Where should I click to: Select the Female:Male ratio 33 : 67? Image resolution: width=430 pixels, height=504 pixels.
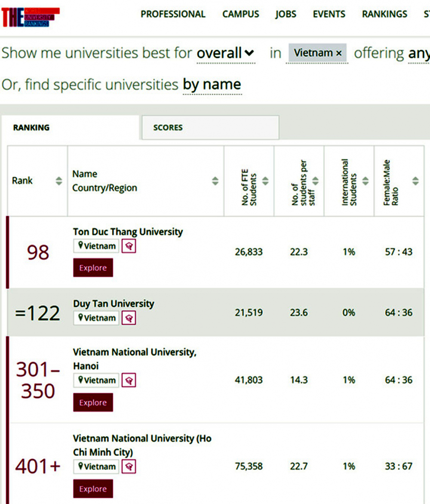click(399, 466)
